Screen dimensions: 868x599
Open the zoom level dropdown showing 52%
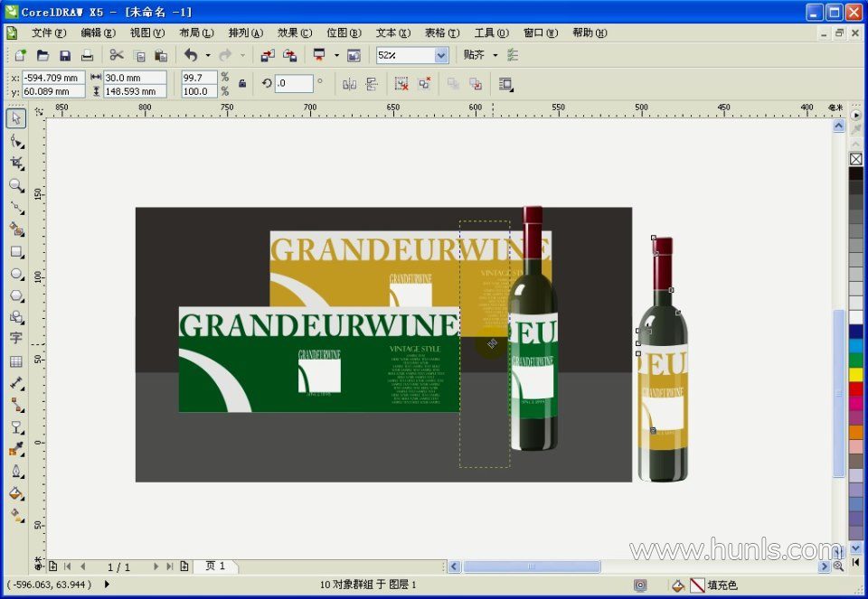pyautogui.click(x=441, y=56)
